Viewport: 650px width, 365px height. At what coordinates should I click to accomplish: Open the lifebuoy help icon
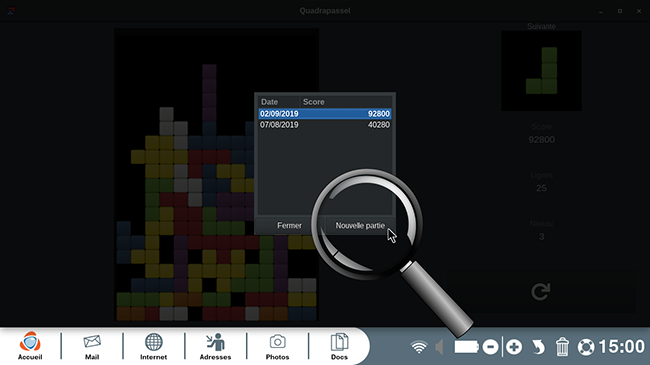[586, 347]
